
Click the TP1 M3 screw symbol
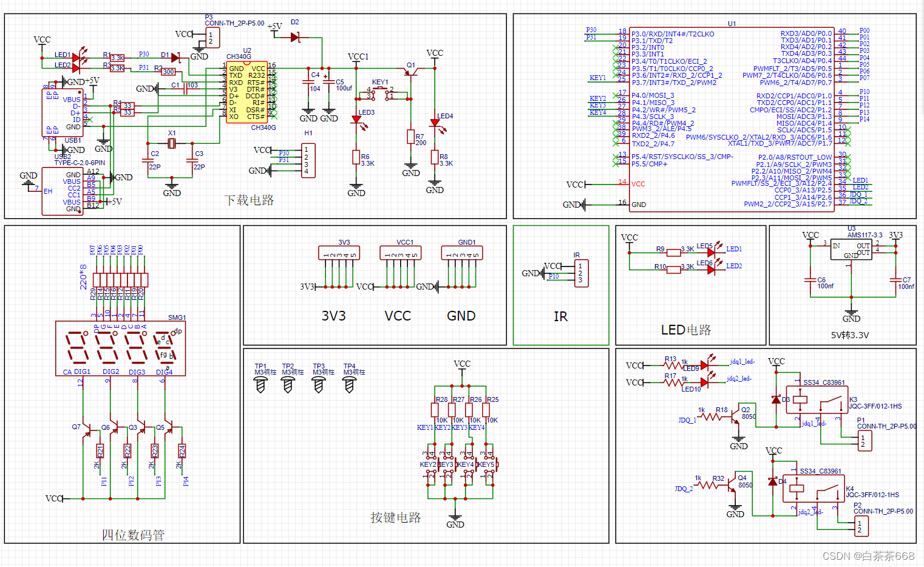[x=260, y=384]
